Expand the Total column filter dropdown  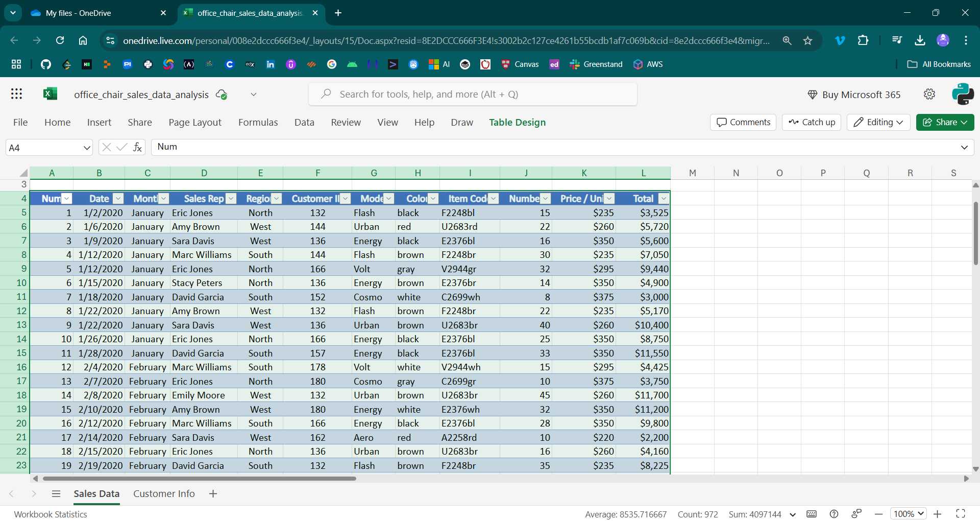click(x=663, y=199)
